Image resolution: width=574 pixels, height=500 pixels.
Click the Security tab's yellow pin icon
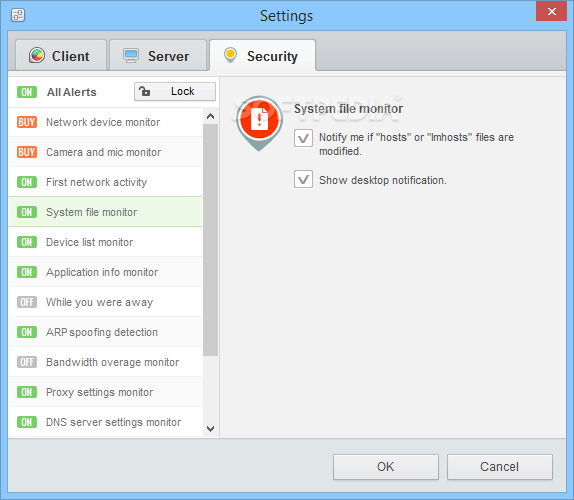(230, 55)
